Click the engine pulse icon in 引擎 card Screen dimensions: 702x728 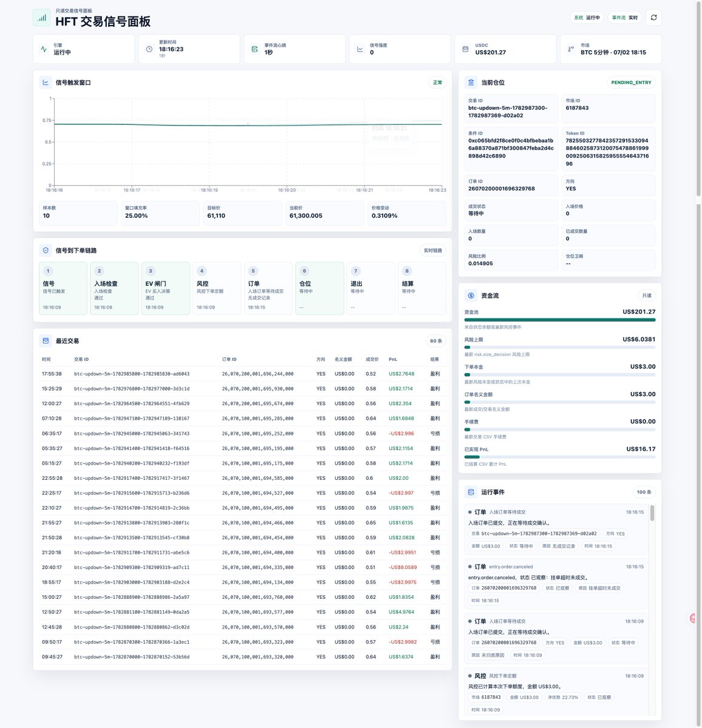point(44,49)
